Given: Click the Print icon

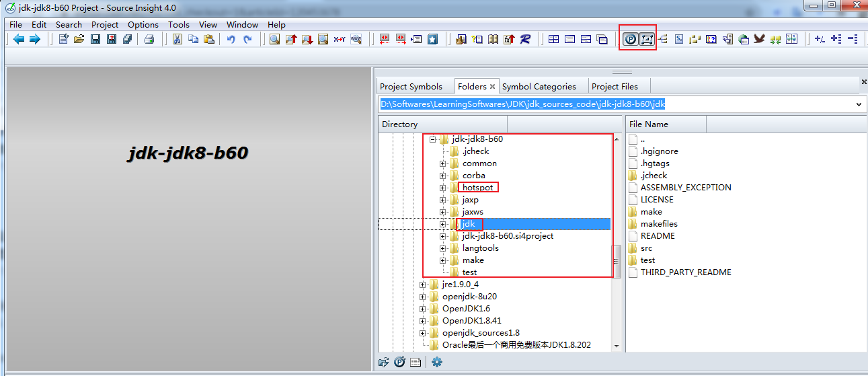Looking at the screenshot, I should click(x=149, y=39).
